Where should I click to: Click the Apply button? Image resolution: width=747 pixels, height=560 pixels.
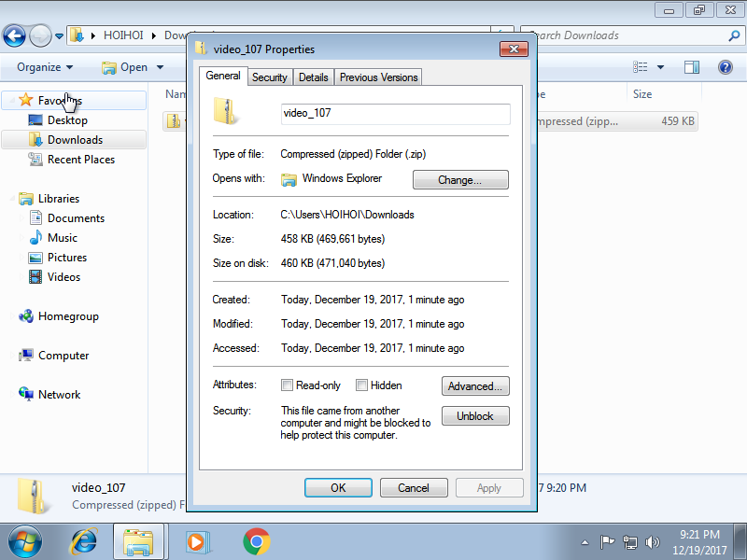click(489, 487)
